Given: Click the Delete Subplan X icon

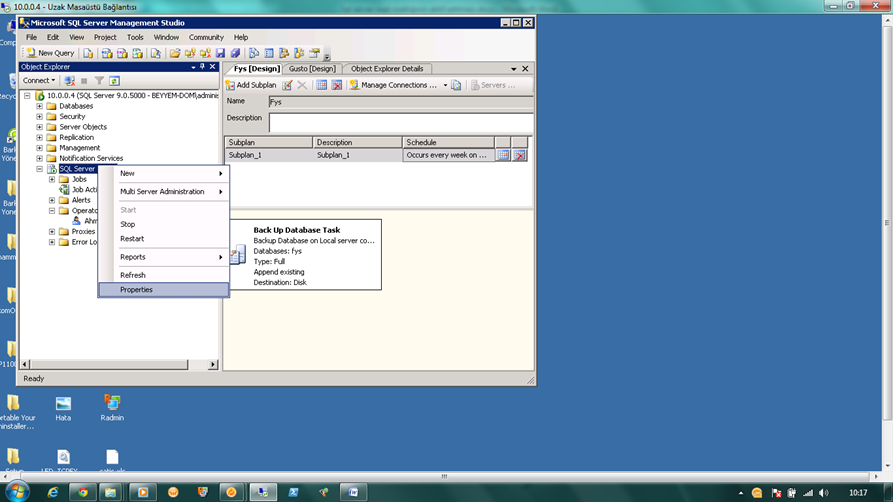Looking at the screenshot, I should pos(302,85).
